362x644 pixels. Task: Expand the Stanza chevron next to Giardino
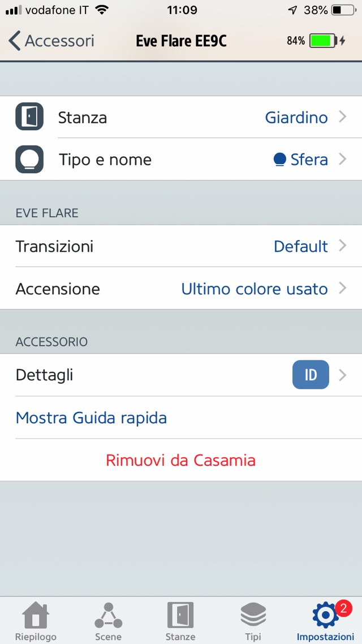[x=343, y=117]
